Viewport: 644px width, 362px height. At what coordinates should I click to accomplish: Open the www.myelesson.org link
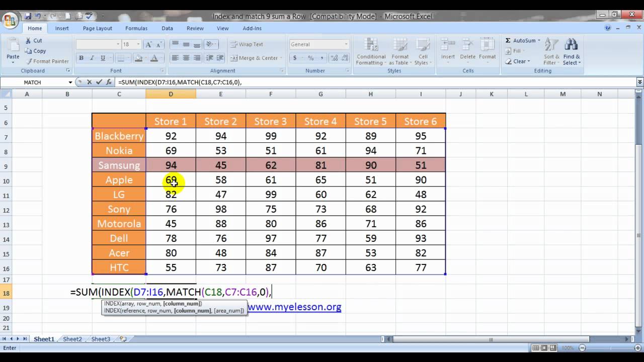click(294, 307)
